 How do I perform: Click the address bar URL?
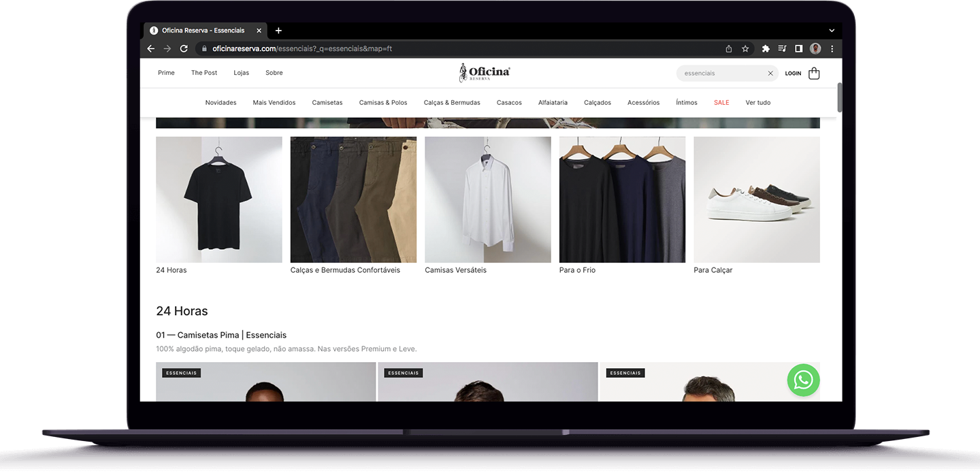(x=302, y=49)
